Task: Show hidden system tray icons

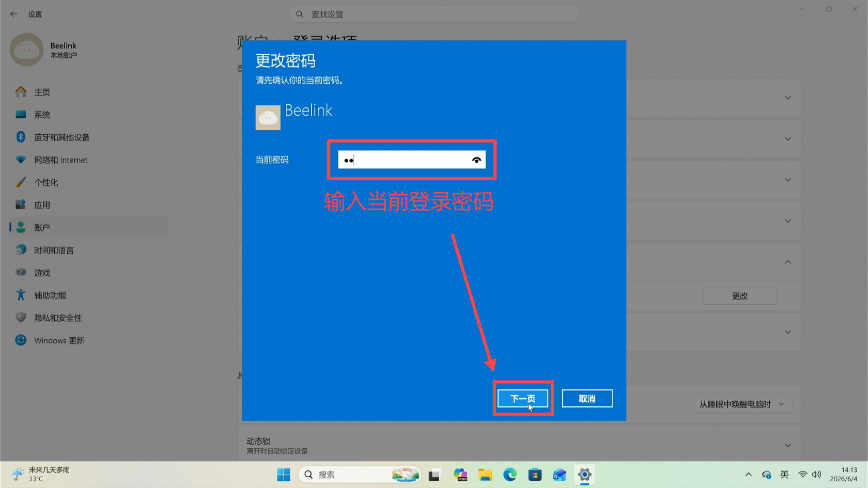Action: 748,475
